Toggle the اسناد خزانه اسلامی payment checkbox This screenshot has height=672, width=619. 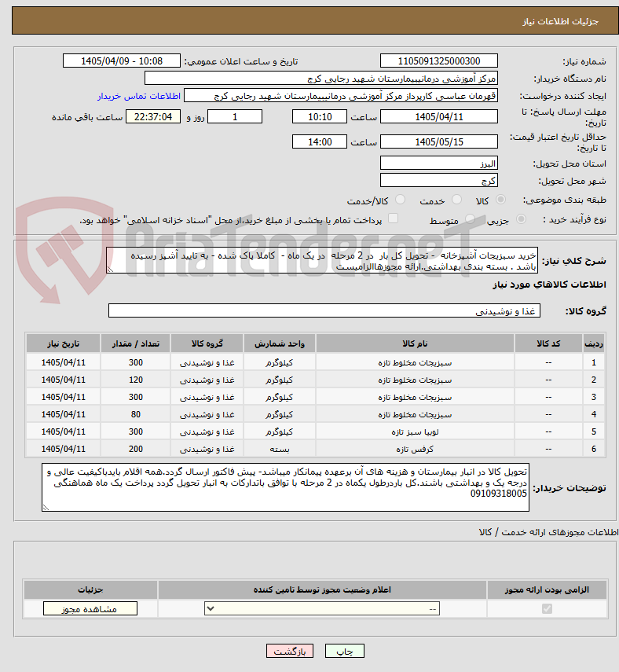[x=393, y=219]
